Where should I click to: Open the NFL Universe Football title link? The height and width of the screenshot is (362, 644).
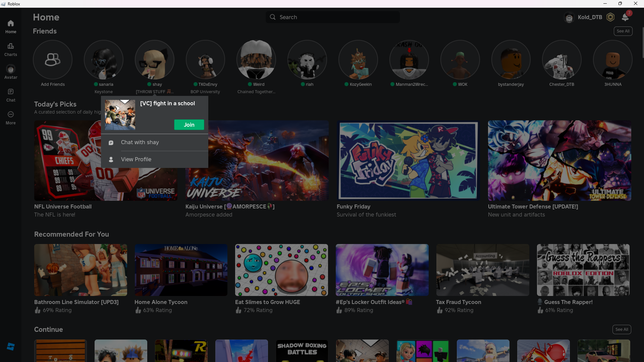(x=63, y=207)
